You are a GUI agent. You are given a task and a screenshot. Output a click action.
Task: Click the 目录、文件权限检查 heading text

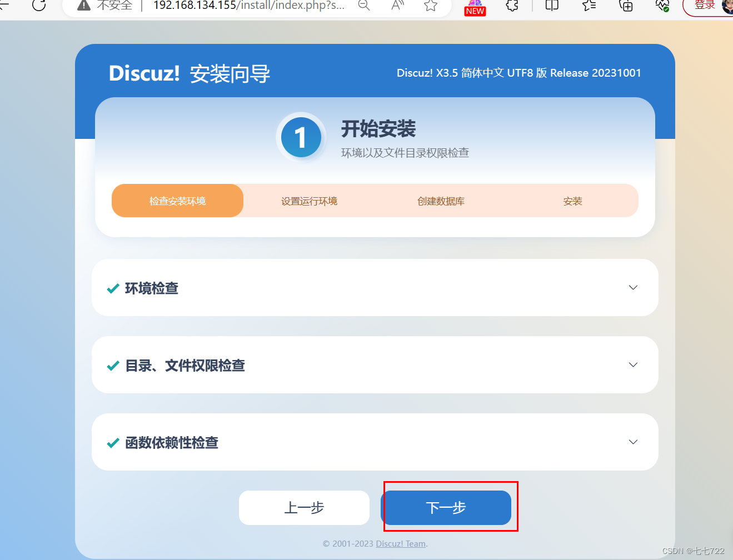(x=185, y=365)
